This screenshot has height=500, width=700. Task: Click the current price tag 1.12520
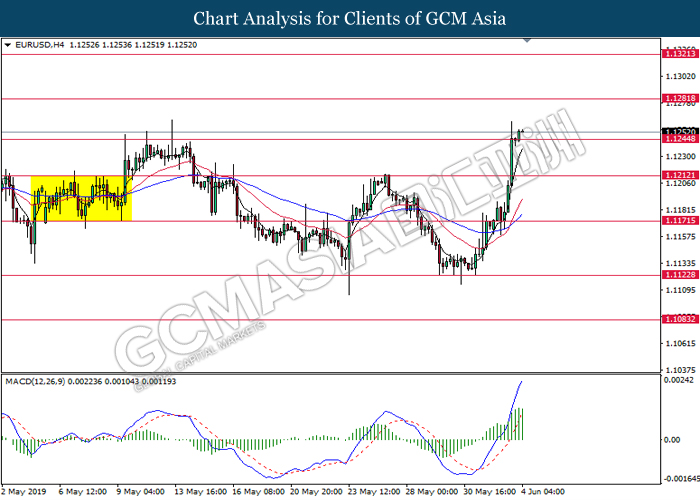click(680, 132)
